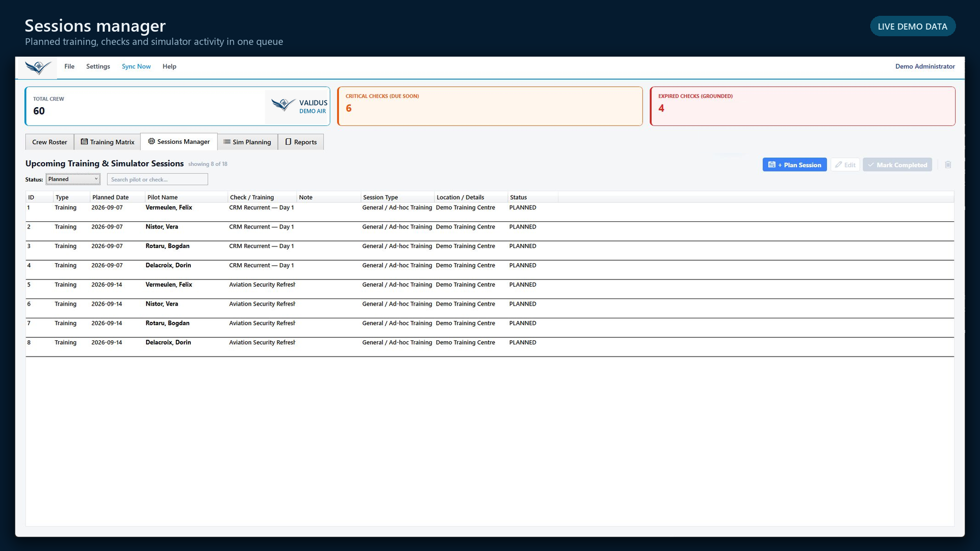980x551 pixels.
Task: Click Delacroix, Dorin in session 8
Action: (168, 343)
